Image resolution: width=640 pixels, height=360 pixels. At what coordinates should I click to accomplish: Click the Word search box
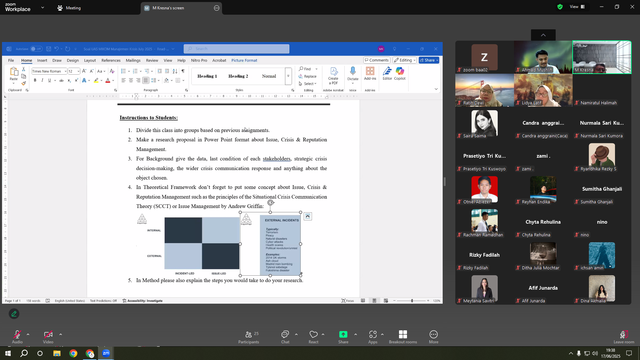click(237, 49)
